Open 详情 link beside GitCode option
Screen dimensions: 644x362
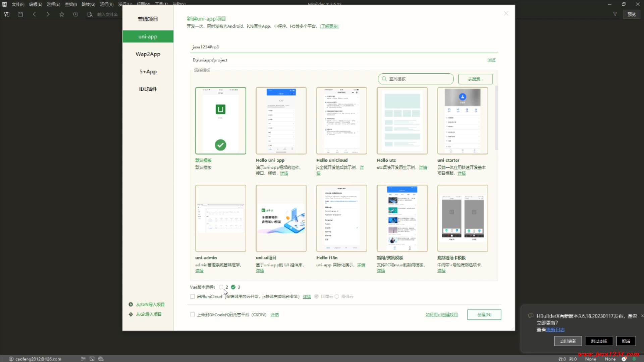(275, 315)
